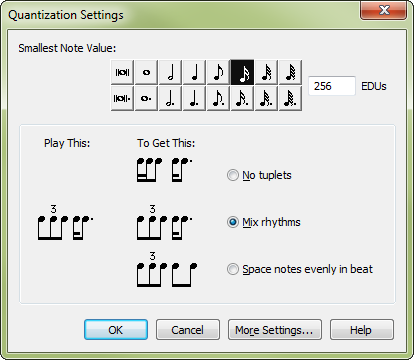Select the dotted eighth note value

coord(218,98)
